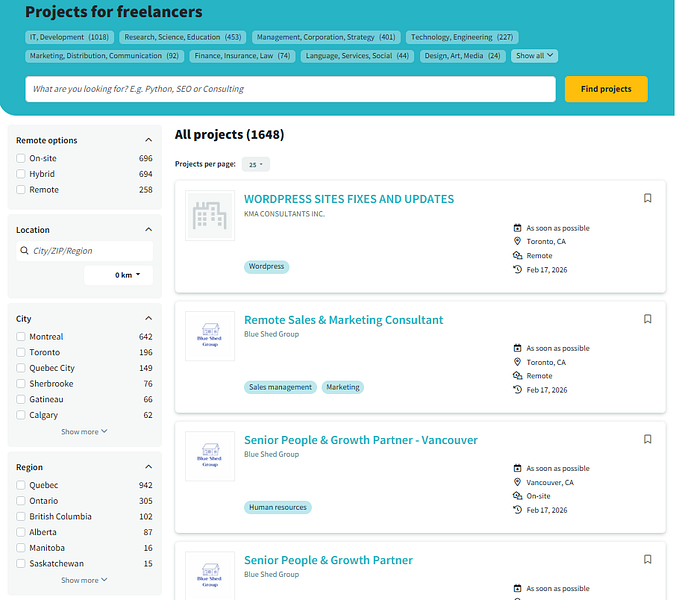The height and width of the screenshot is (600, 676).
Task: Enable the Sherbrooke city filter
Action: (x=21, y=384)
